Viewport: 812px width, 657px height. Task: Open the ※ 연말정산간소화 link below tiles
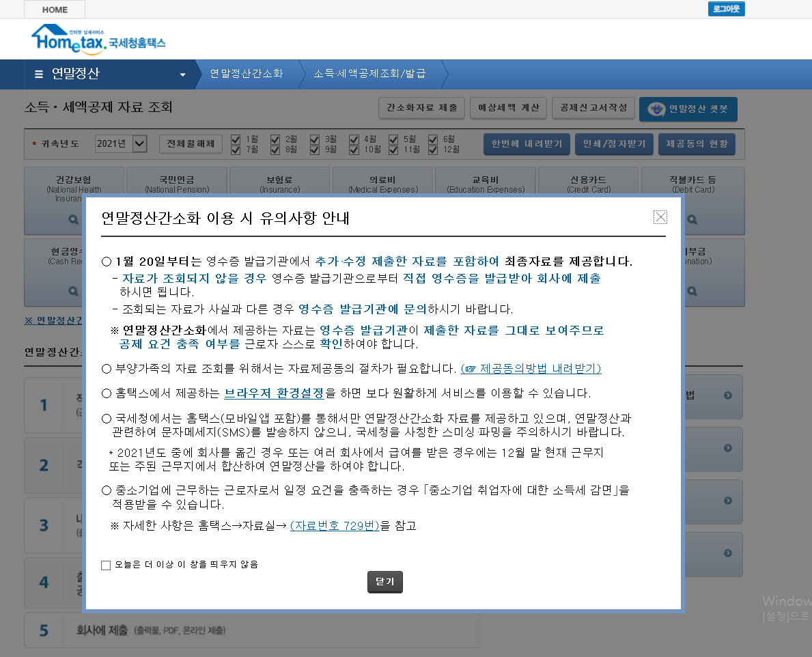point(53,320)
